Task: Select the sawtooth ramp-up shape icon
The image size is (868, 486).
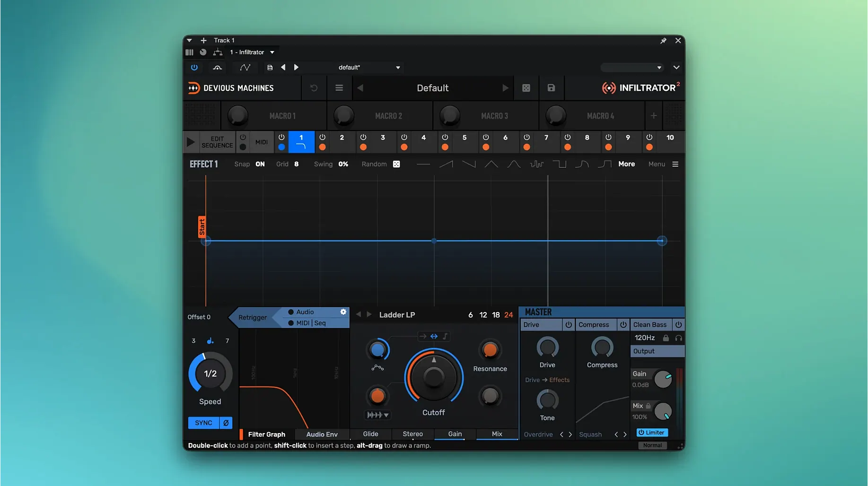Action: [446, 164]
